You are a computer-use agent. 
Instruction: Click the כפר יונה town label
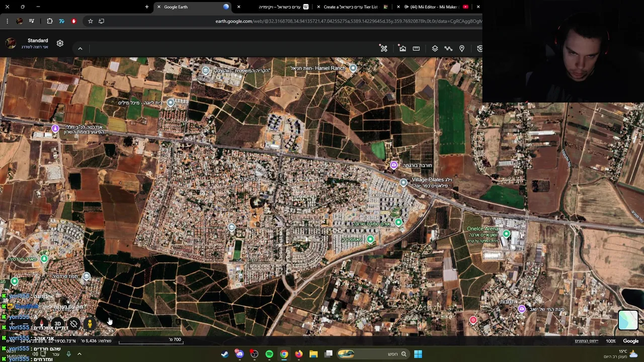coord(249,179)
